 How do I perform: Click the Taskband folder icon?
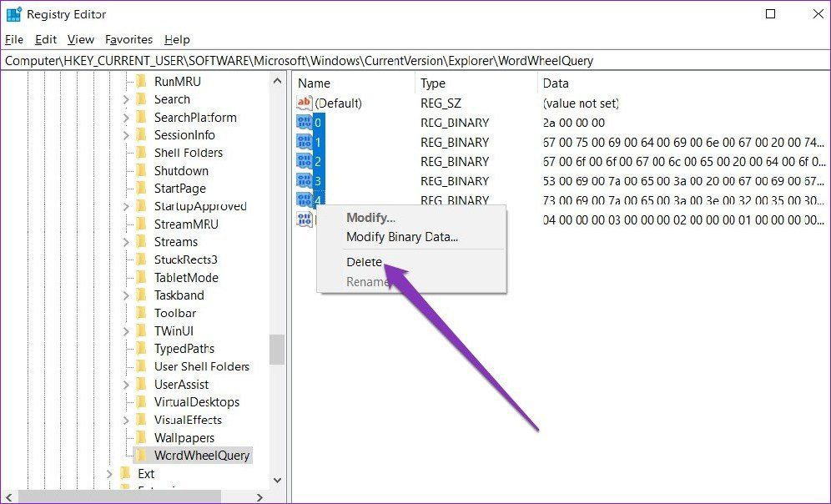click(x=141, y=295)
